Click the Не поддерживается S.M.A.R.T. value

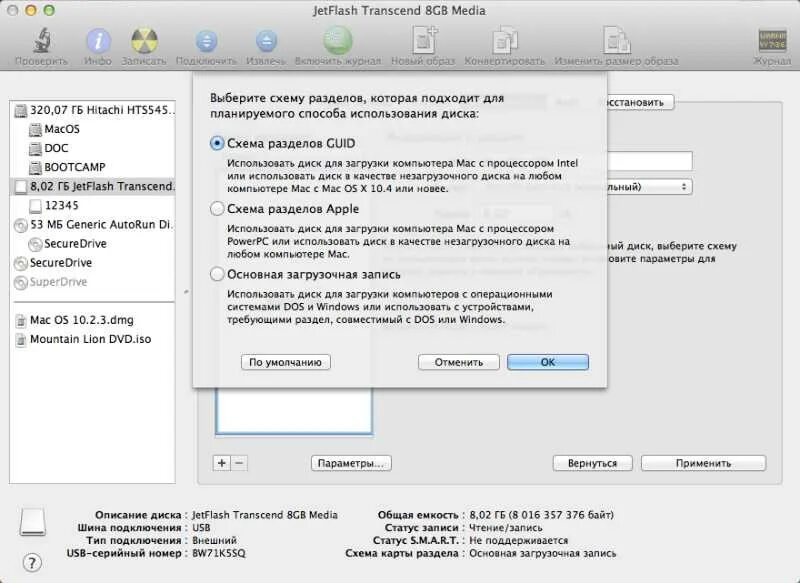(518, 541)
